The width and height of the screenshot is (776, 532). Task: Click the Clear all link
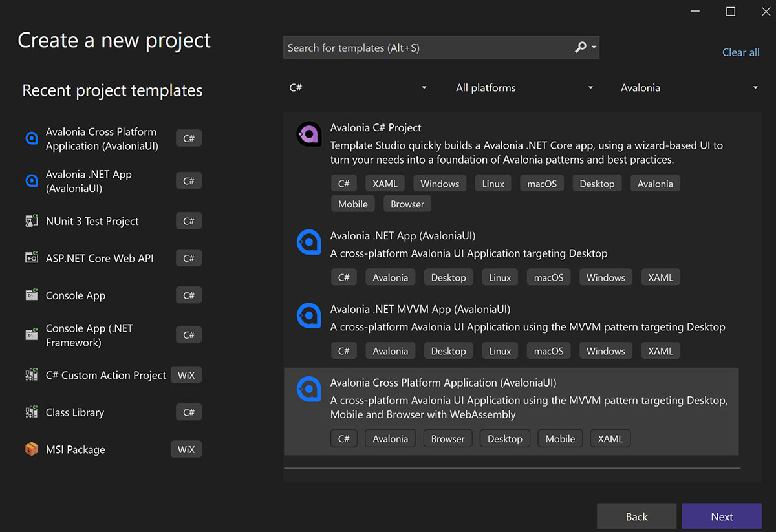740,52
